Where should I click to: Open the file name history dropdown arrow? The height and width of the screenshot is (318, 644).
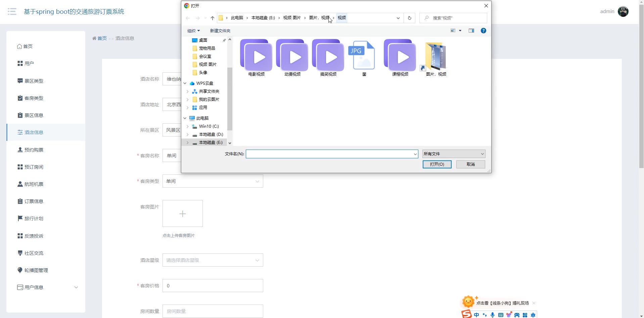coord(415,154)
